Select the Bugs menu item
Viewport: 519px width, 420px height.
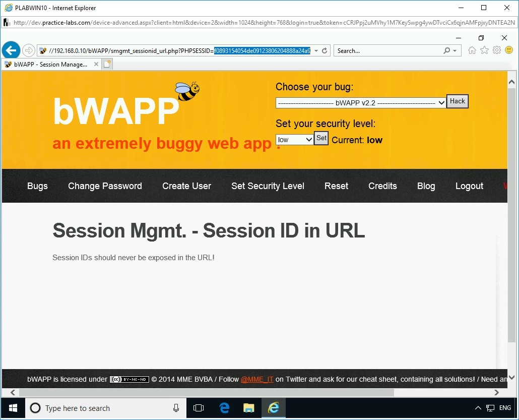(37, 186)
